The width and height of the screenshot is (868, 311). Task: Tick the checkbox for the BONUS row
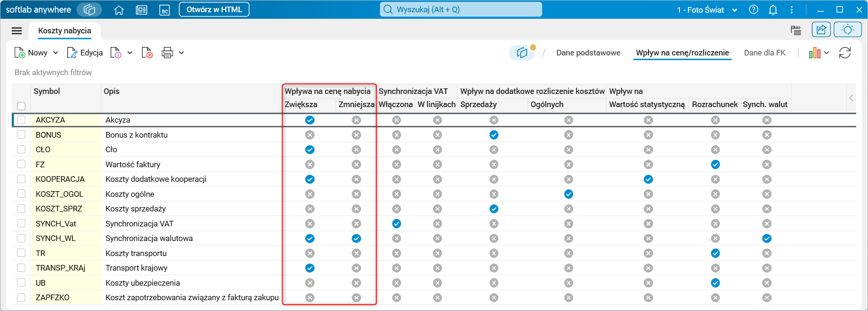[21, 135]
